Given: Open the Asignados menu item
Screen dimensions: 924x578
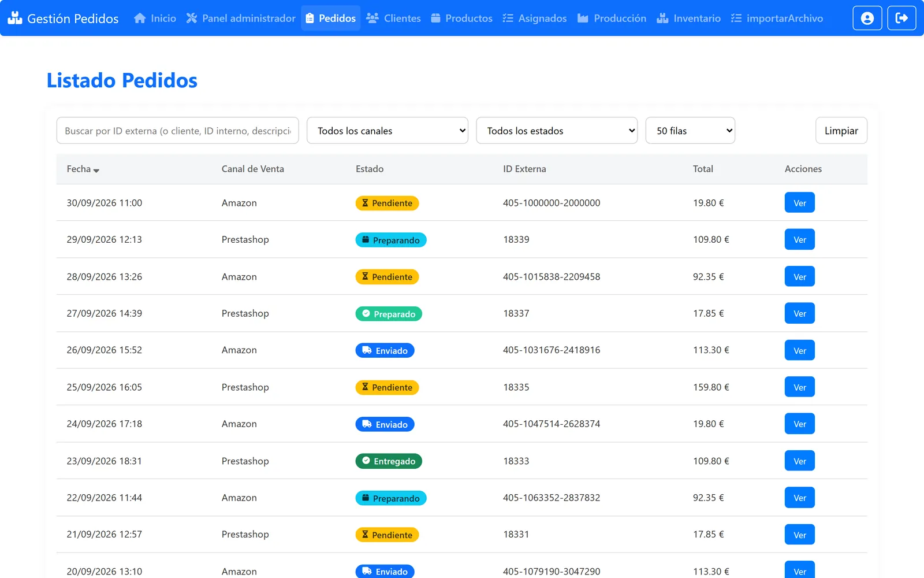Looking at the screenshot, I should pyautogui.click(x=535, y=18).
